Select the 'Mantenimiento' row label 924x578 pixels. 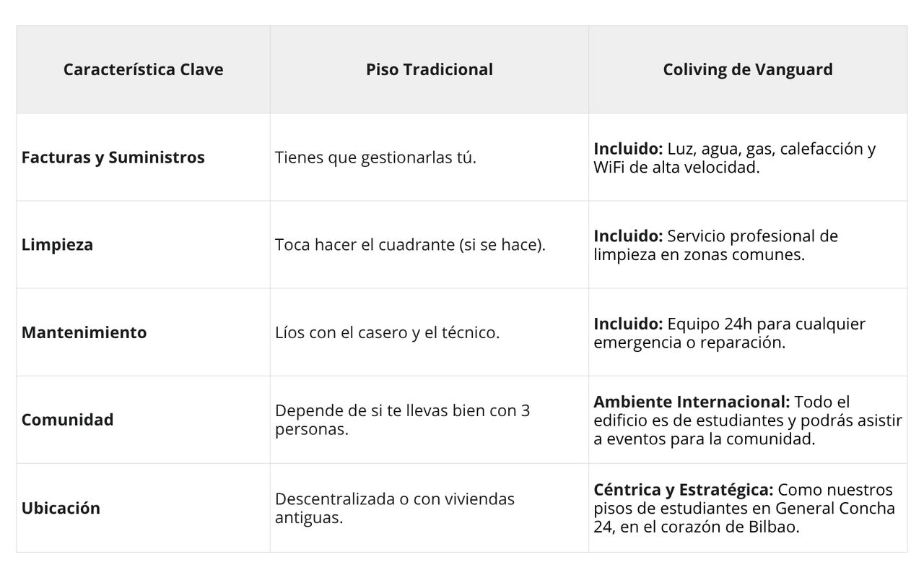[84, 332]
